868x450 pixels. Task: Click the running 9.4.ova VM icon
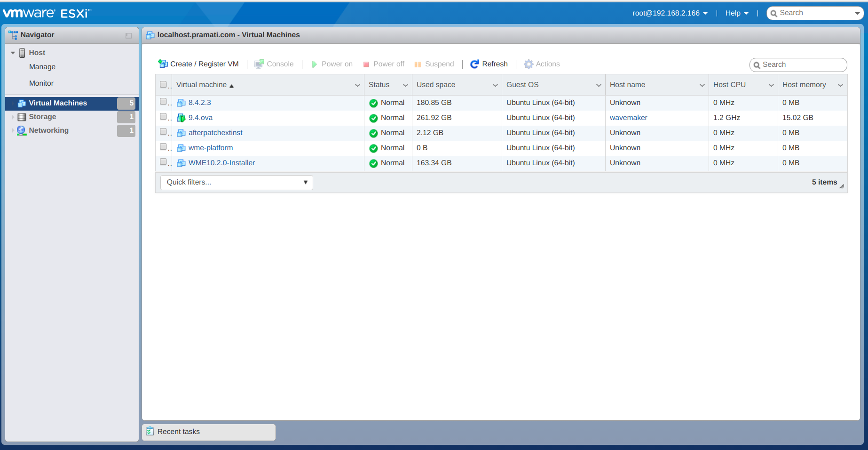point(181,118)
